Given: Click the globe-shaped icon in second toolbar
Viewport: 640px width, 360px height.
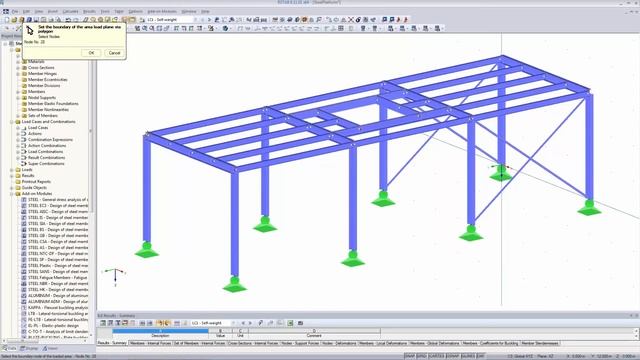Looking at the screenshot, I should 225,28.
